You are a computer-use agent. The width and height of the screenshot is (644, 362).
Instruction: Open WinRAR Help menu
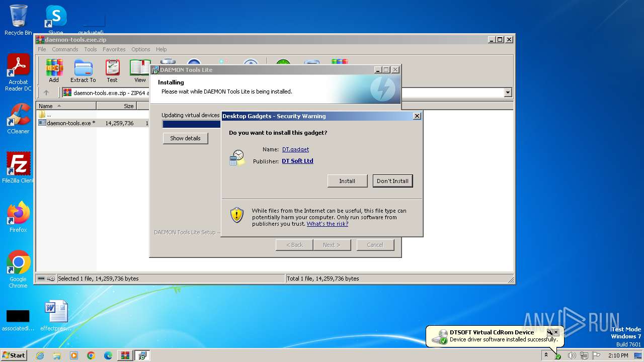(x=161, y=49)
